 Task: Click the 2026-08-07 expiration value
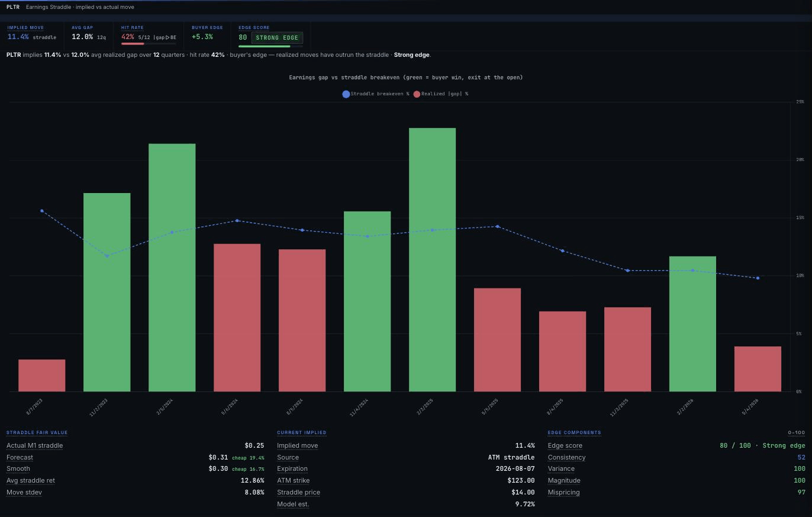(x=515, y=468)
